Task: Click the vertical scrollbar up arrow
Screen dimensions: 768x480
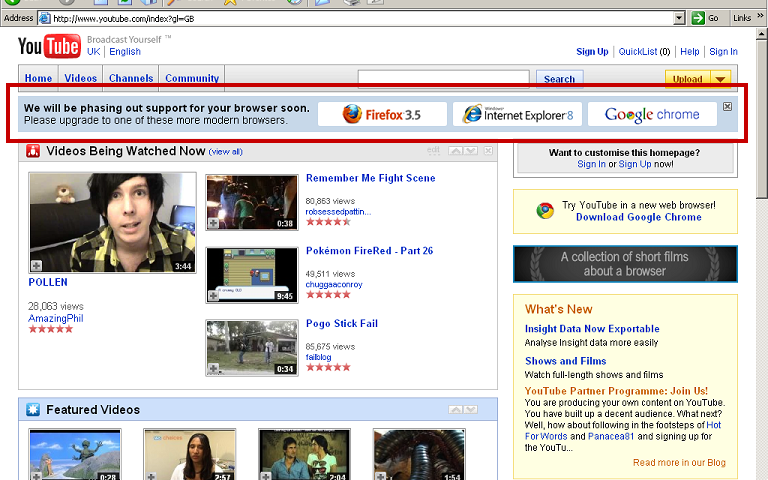Action: (x=762, y=34)
